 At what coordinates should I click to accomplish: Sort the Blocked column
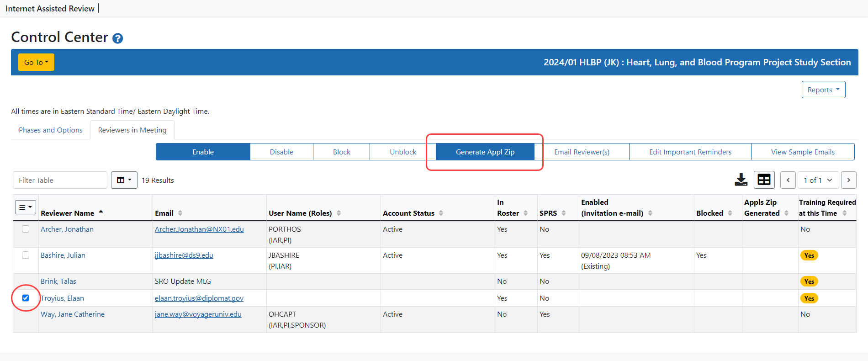point(730,213)
